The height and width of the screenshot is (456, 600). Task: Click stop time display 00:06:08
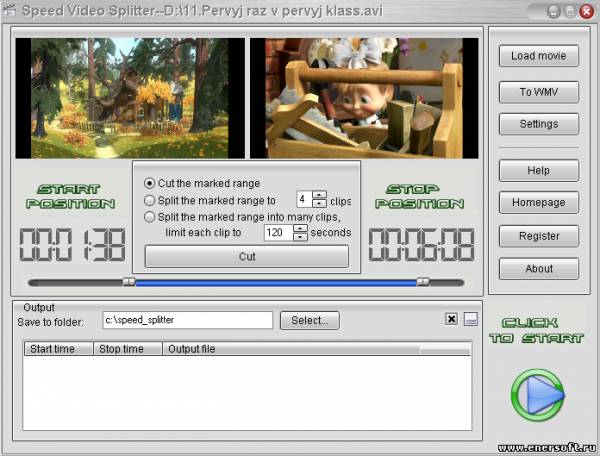point(421,245)
